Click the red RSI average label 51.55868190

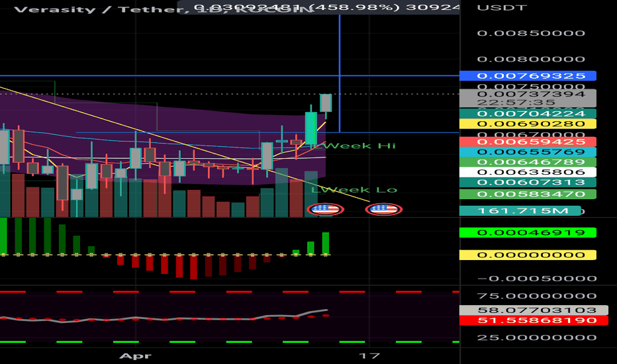(x=534, y=320)
